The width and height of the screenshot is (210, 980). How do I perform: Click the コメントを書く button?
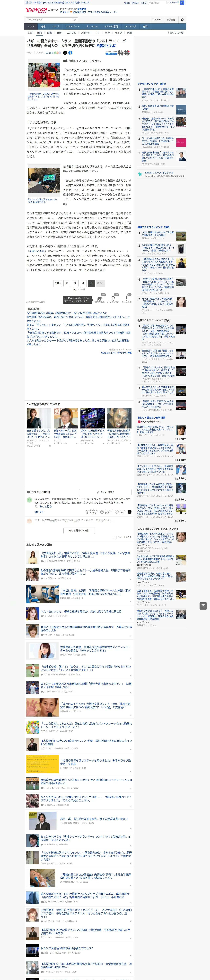coord(105,492)
